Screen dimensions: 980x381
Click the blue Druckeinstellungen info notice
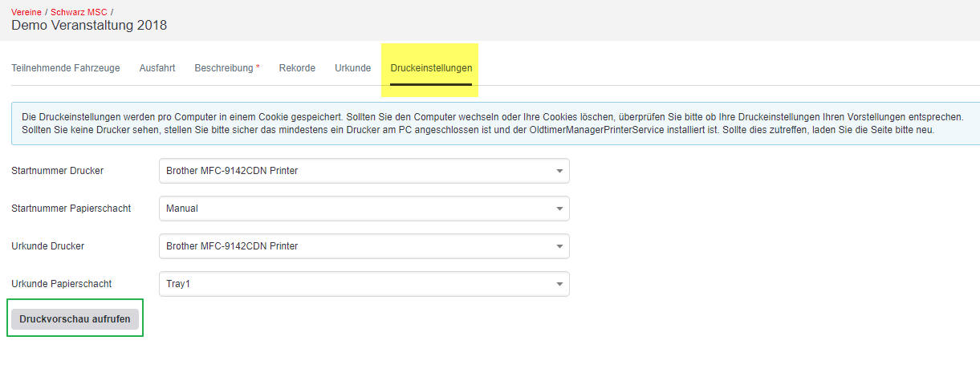tap(495, 124)
